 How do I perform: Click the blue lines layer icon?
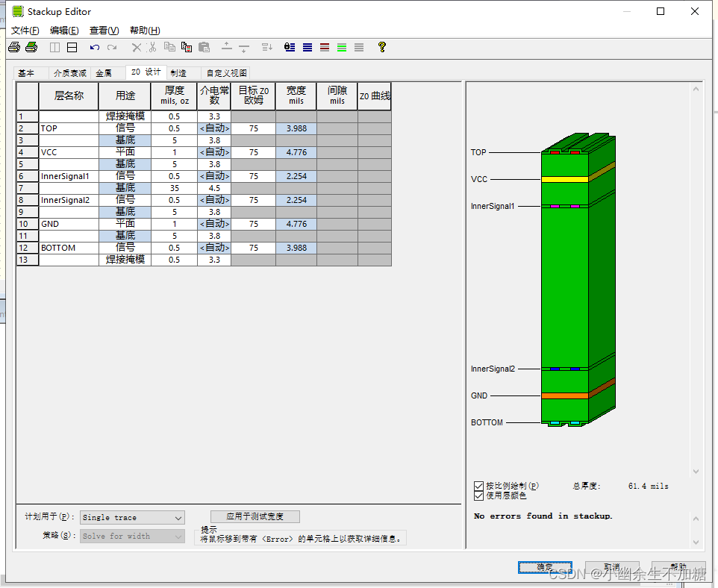pos(308,47)
